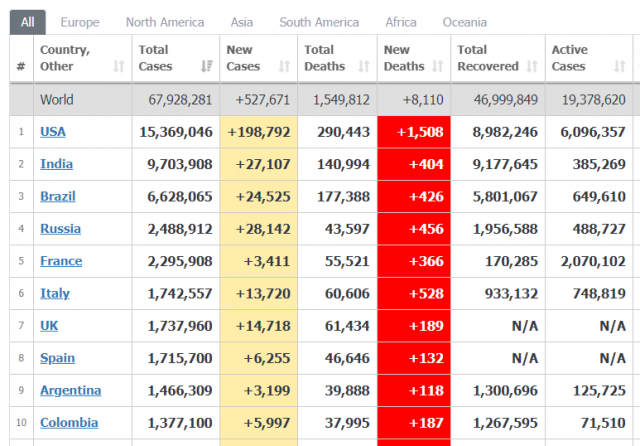
Task: Click France new deaths +366 cell
Action: [414, 261]
